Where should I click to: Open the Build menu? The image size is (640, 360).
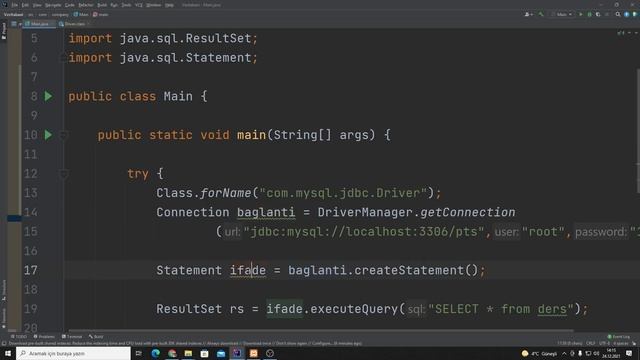tap(102, 5)
